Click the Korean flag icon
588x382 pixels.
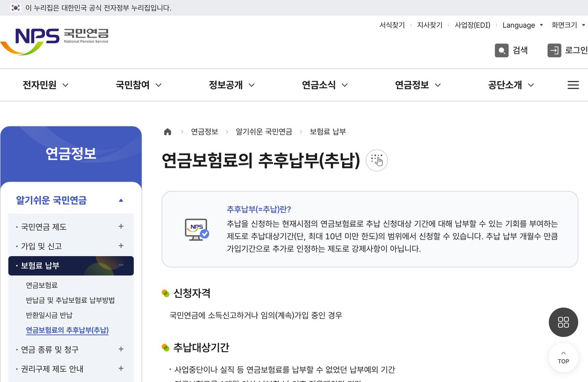(16, 8)
